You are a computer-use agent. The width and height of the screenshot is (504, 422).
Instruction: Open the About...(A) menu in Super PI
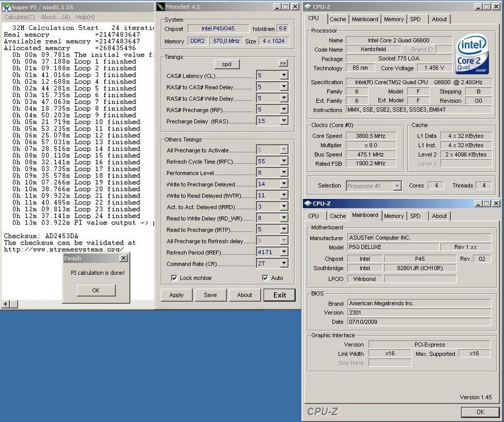[x=55, y=17]
